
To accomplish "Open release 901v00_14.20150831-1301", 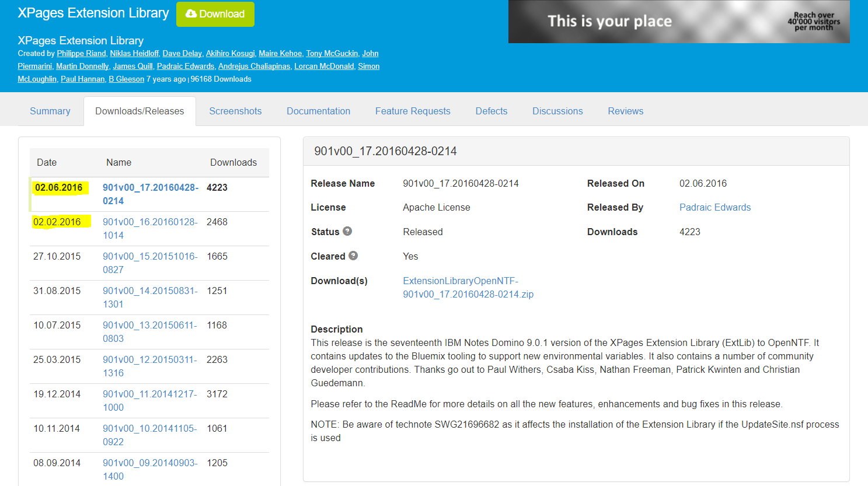I will 150,297.
